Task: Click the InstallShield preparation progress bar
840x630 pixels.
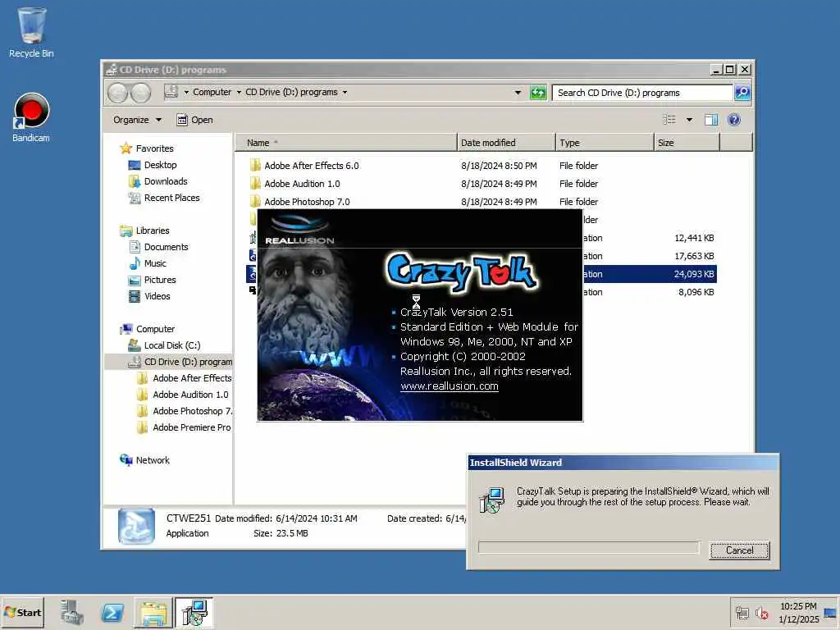Action: tap(589, 547)
